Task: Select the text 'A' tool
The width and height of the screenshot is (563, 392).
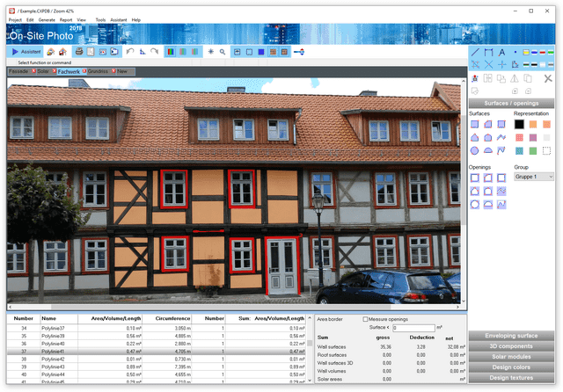Action: tap(501, 53)
